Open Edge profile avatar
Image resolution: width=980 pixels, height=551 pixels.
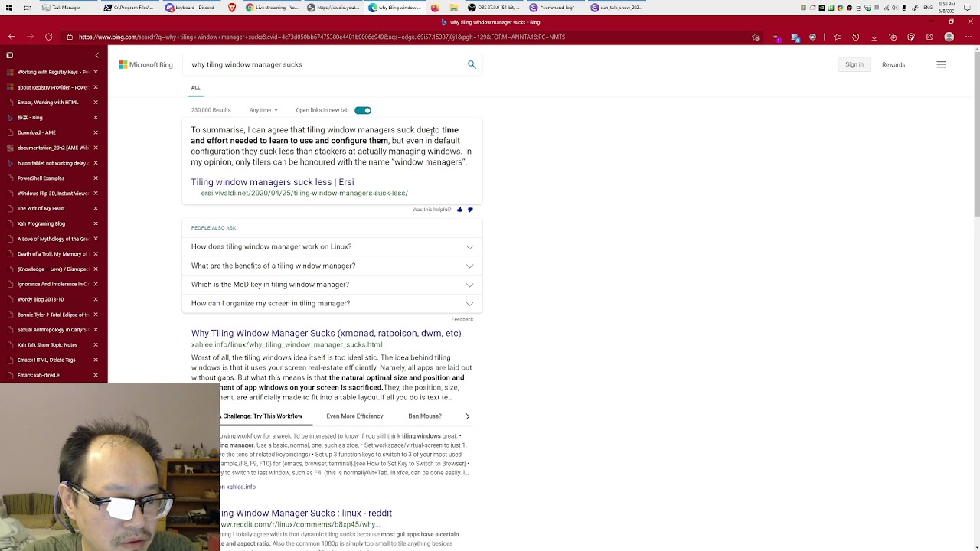coord(949,37)
